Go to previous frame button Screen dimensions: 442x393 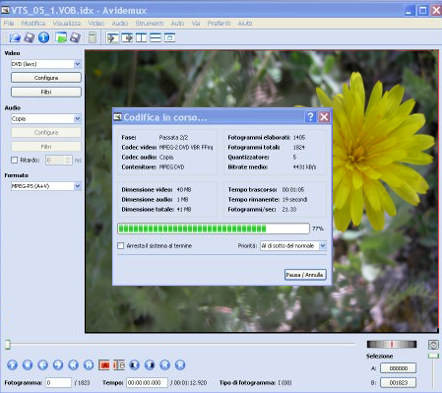point(43,365)
